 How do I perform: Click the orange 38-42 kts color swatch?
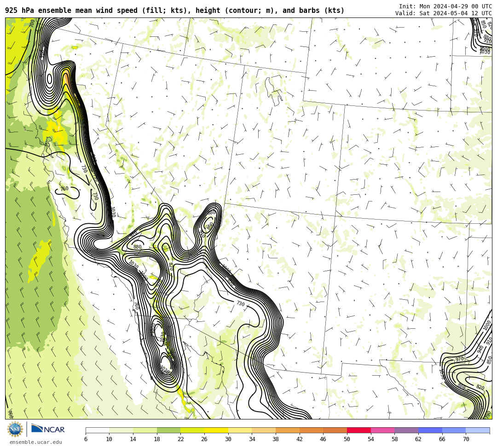click(x=288, y=430)
